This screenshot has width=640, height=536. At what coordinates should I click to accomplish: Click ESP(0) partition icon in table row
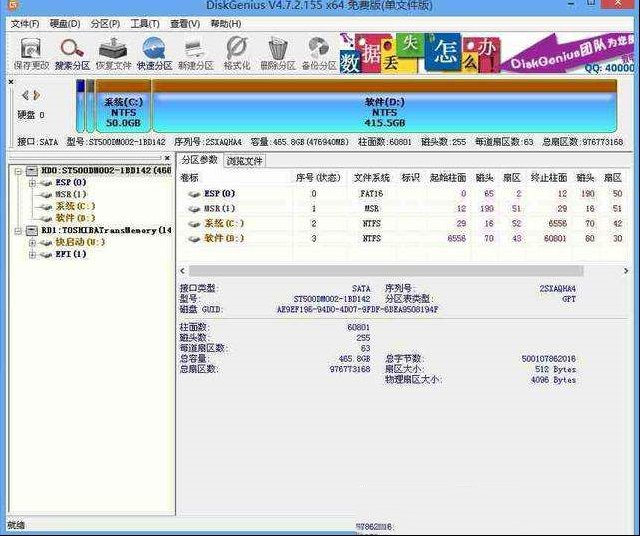click(194, 194)
